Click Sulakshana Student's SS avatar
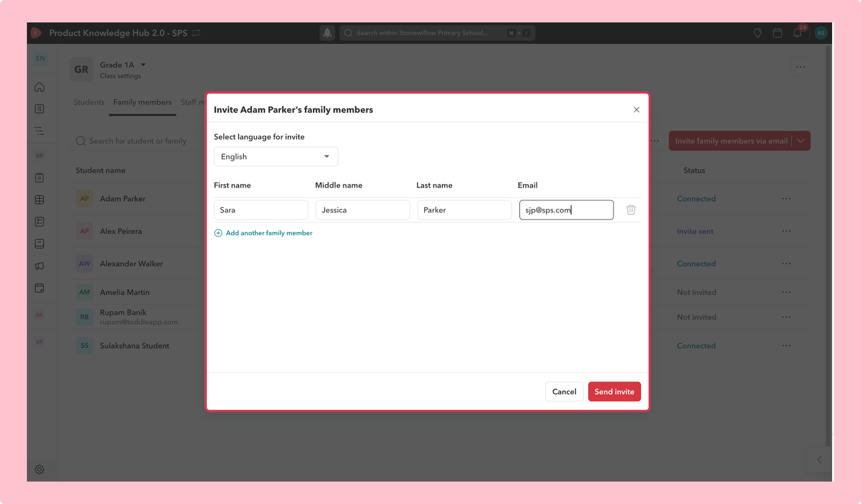This screenshot has height=504, width=861. 84,345
